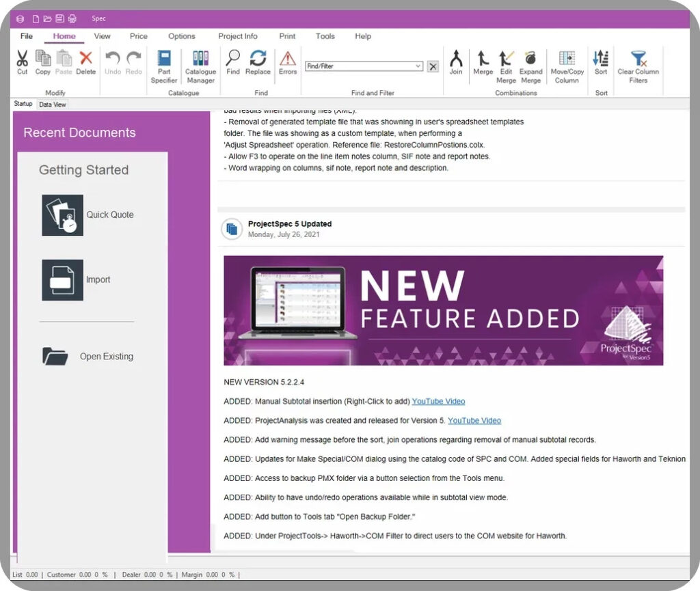Viewport: 700px width, 591px height.
Task: Choose the Move/Copy Column tool
Action: [567, 58]
